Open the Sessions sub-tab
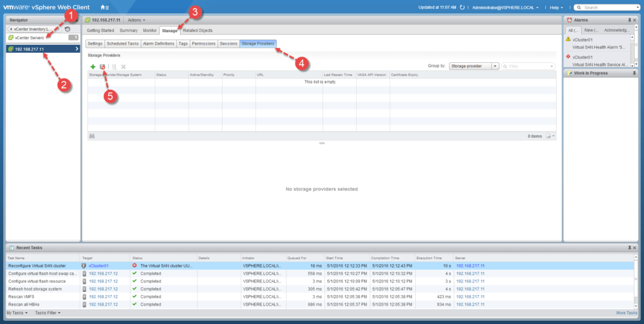This screenshot has height=324, width=644. (x=228, y=43)
